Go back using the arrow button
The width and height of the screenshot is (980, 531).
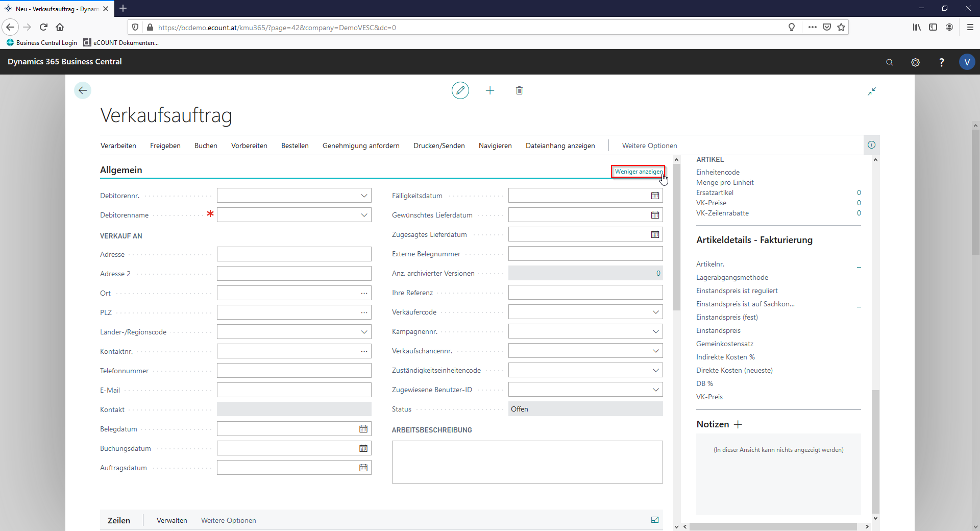[83, 90]
